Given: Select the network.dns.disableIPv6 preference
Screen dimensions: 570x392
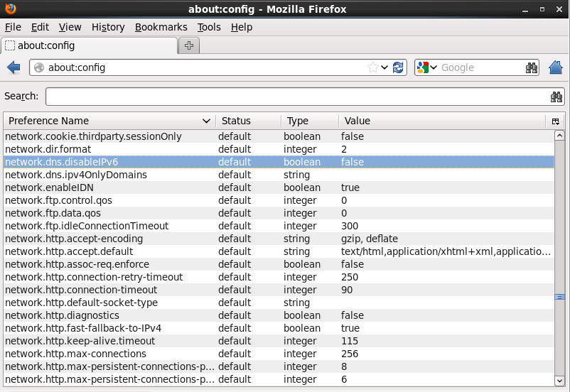Looking at the screenshot, I should (279, 162).
